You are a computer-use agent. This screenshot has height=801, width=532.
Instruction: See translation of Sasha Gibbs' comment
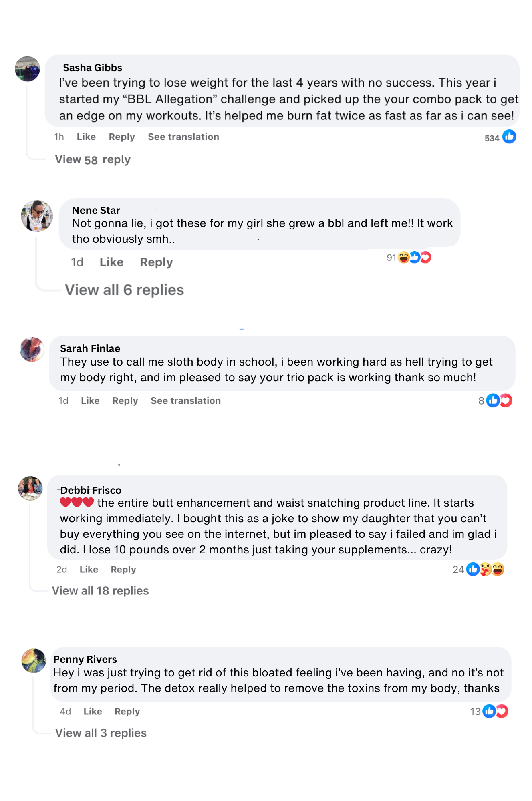click(183, 137)
